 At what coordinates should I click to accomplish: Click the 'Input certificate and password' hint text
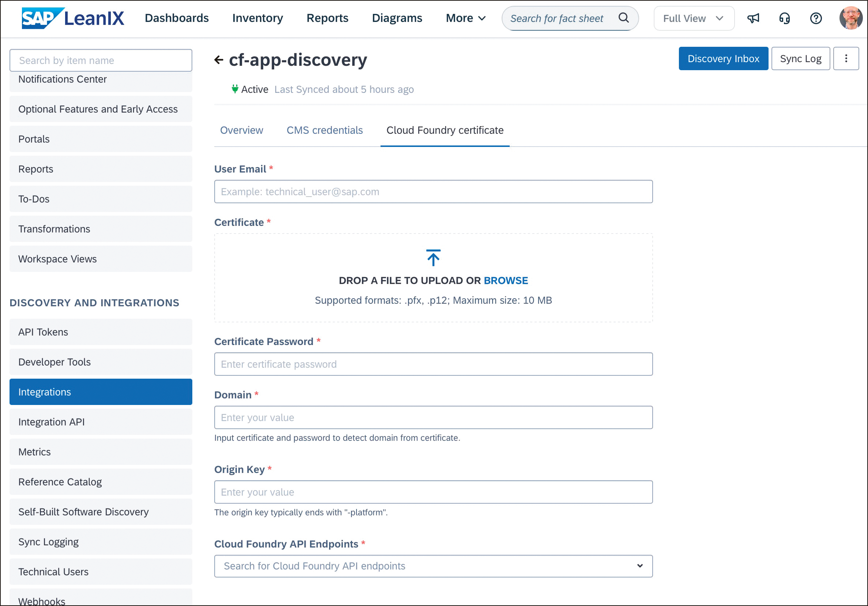point(337,438)
